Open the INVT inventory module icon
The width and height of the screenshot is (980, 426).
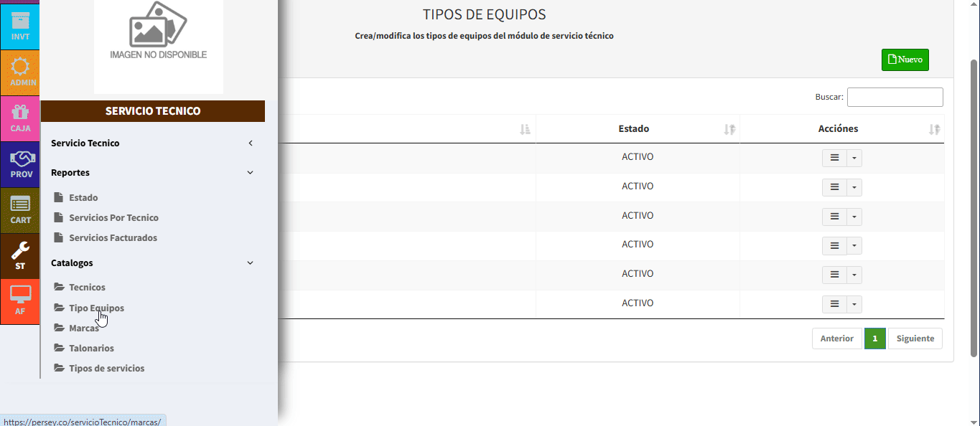pos(20,26)
